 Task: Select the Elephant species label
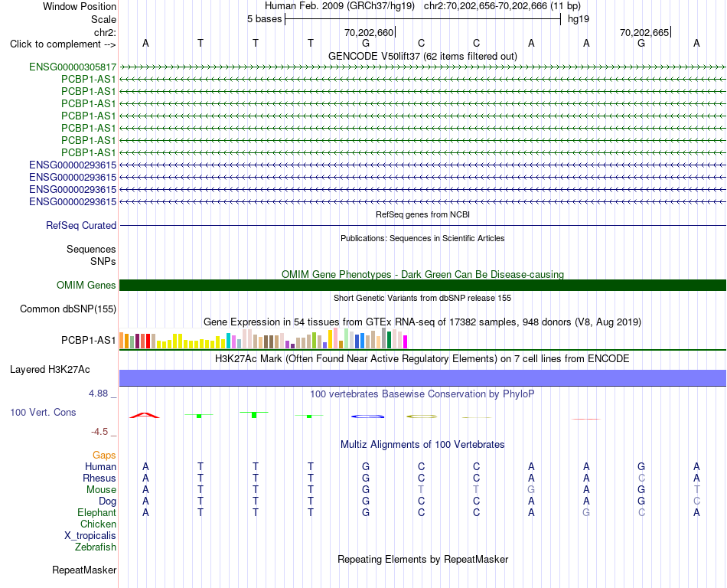(97, 512)
